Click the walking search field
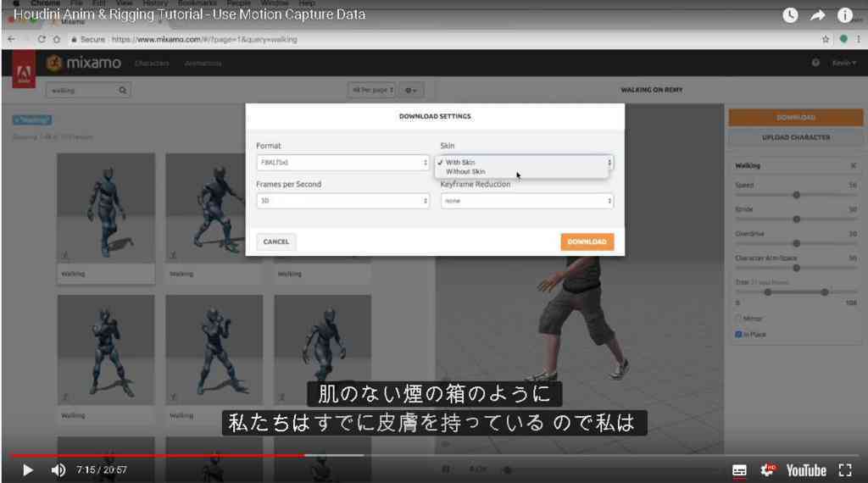The width and height of the screenshot is (868, 483). (x=82, y=90)
